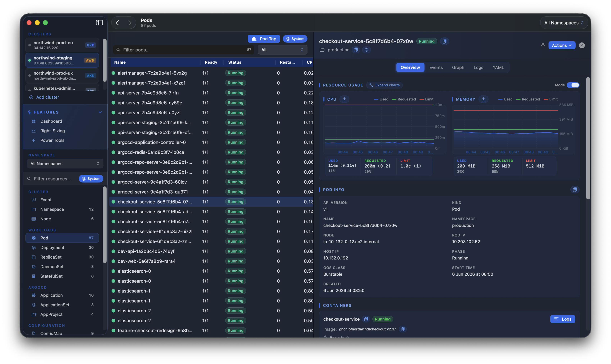611x364 pixels.
Task: Close the pod detail panel
Action: click(582, 45)
